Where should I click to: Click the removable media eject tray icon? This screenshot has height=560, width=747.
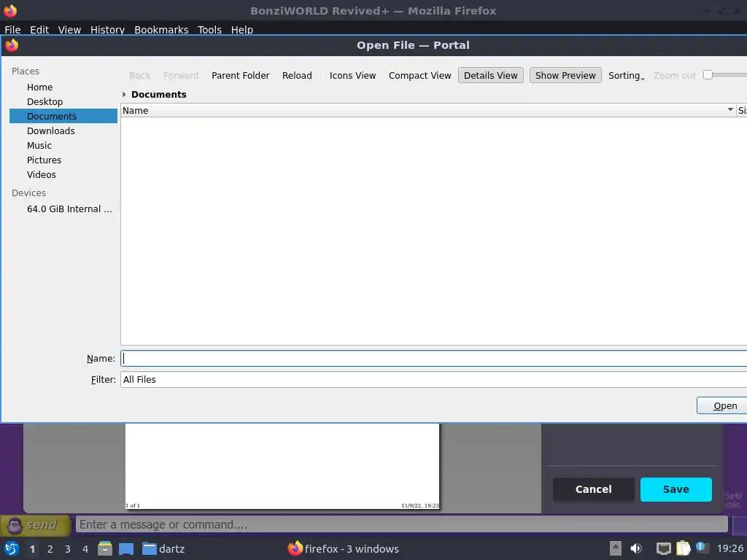616,548
